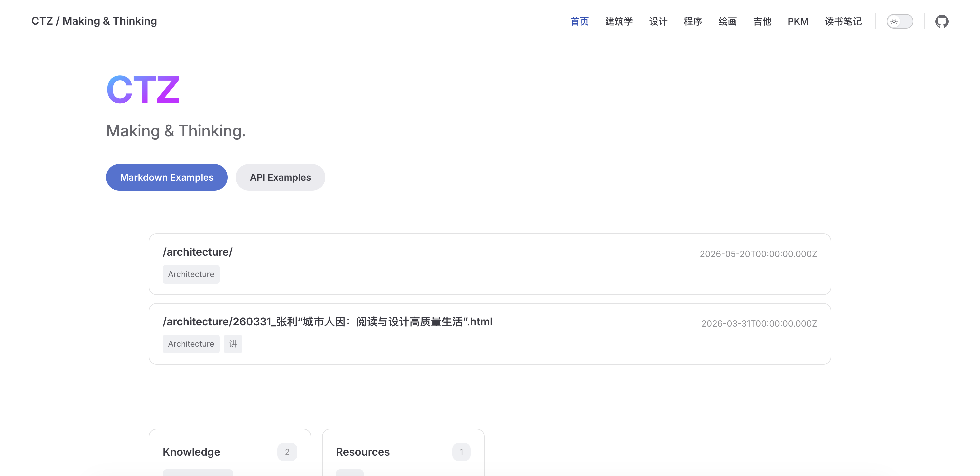Open the 吉他 nav item
This screenshot has height=476, width=980.
pyautogui.click(x=762, y=21)
